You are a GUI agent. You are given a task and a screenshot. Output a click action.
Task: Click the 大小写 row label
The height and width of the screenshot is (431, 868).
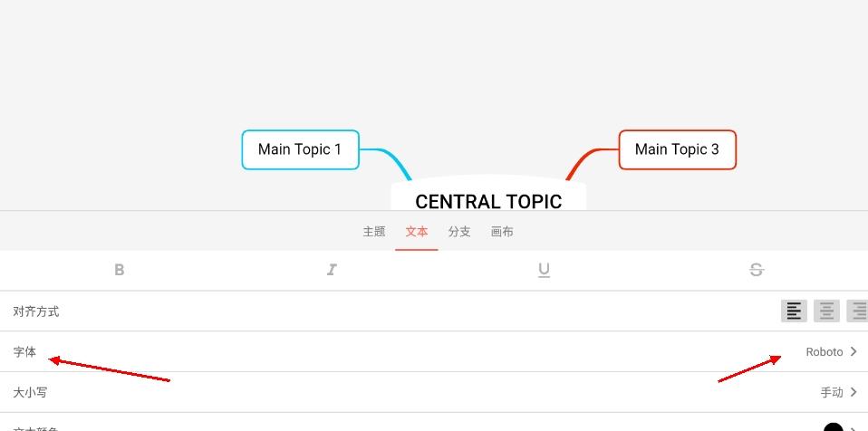30,392
